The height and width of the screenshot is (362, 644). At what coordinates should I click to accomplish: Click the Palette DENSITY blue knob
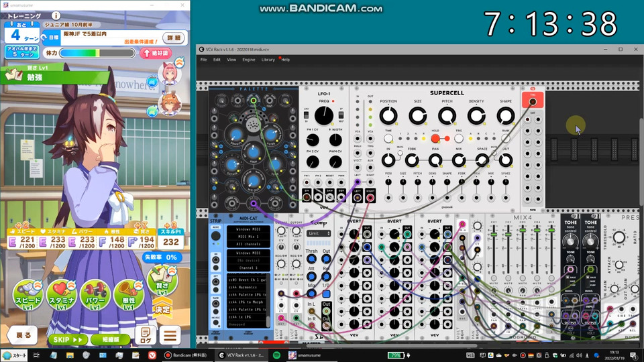click(x=235, y=134)
